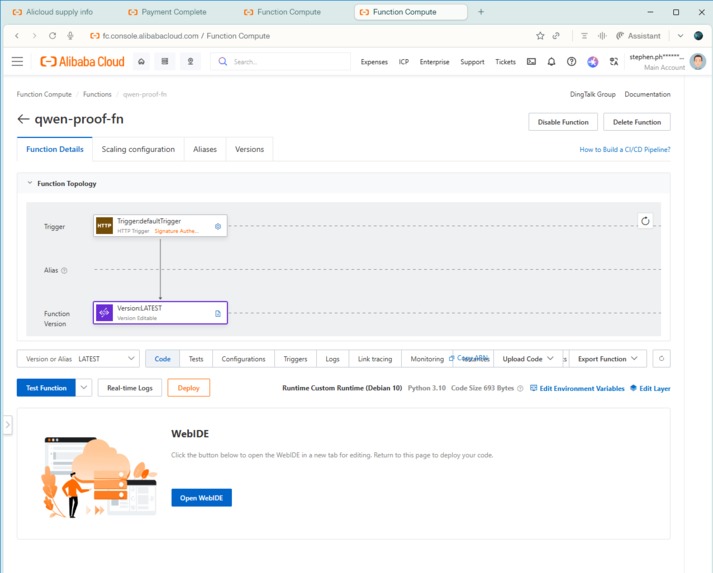Click the Edit Layer link

coord(650,388)
